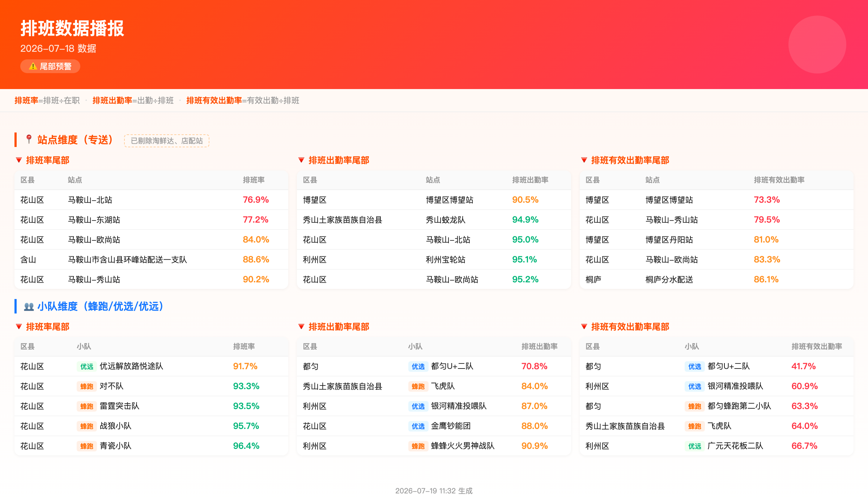The image size is (868, 501).
Task: Click the 排班数据播报 page title
Action: 72,28
